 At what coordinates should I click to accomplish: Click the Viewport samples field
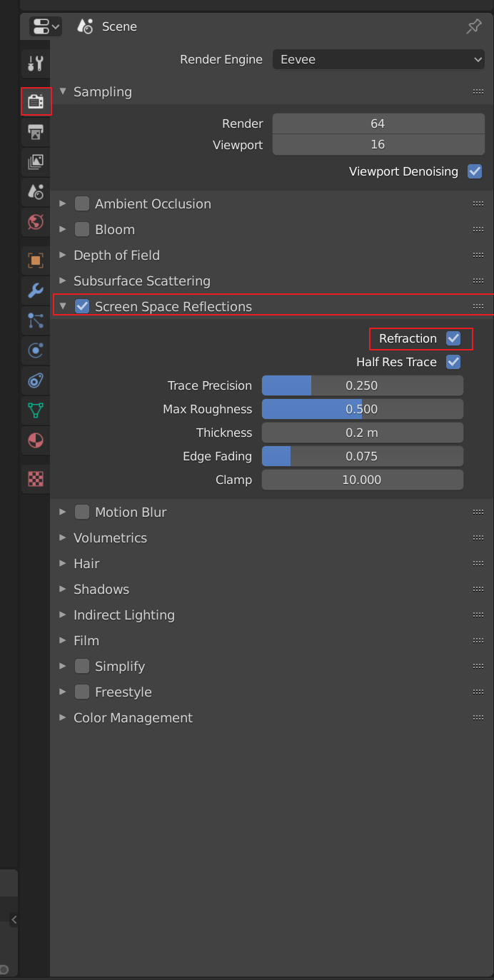378,145
